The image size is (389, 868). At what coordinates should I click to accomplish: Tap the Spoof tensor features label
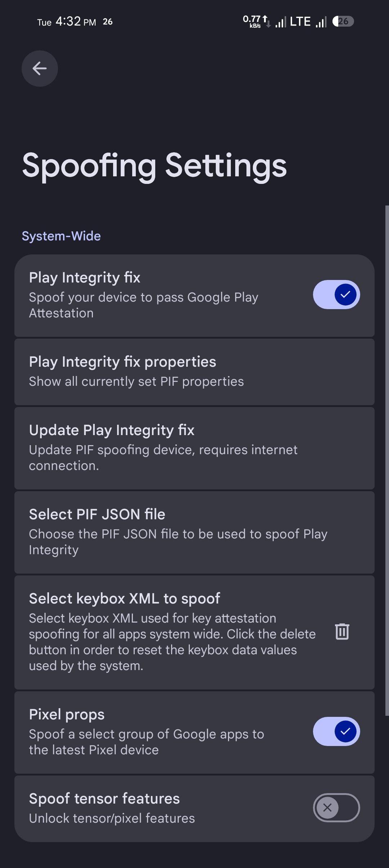coord(104,799)
